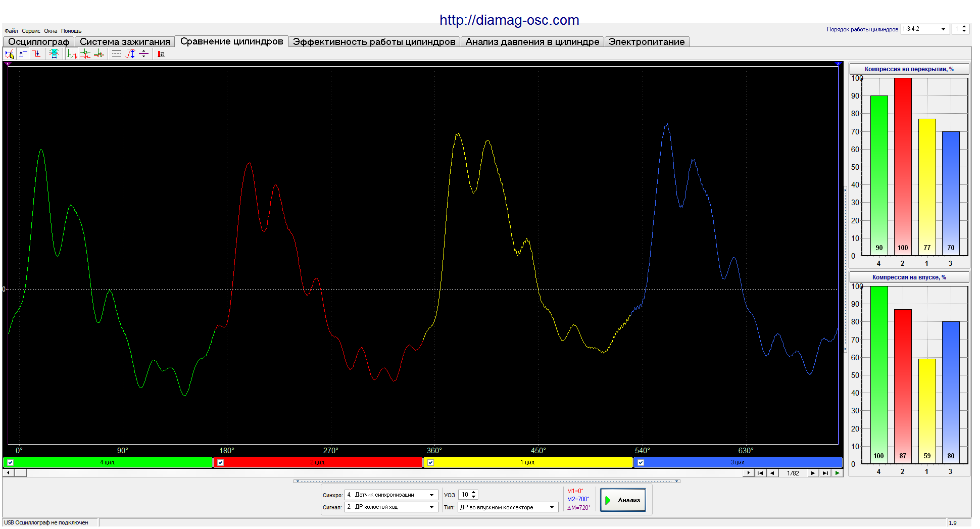Open Эффективность работы цилиндров tab
980x529 pixels.
pos(374,42)
